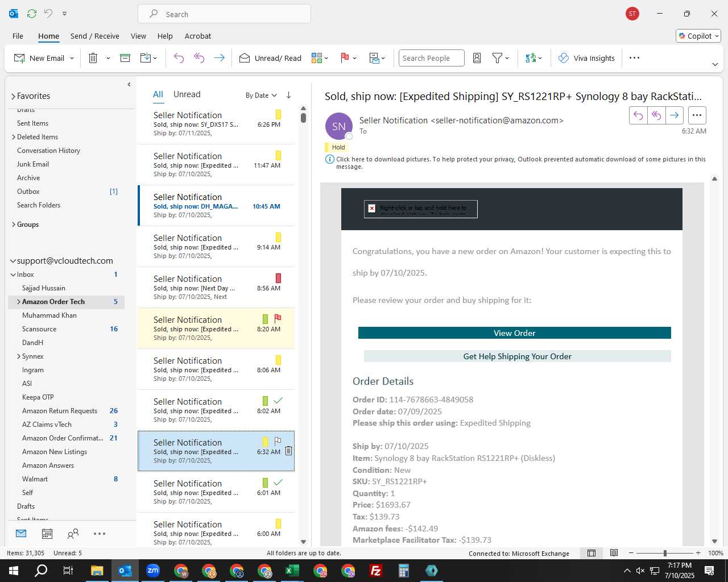The image size is (728, 582).
Task: Open Excel from the Windows taskbar
Action: pos(292,571)
